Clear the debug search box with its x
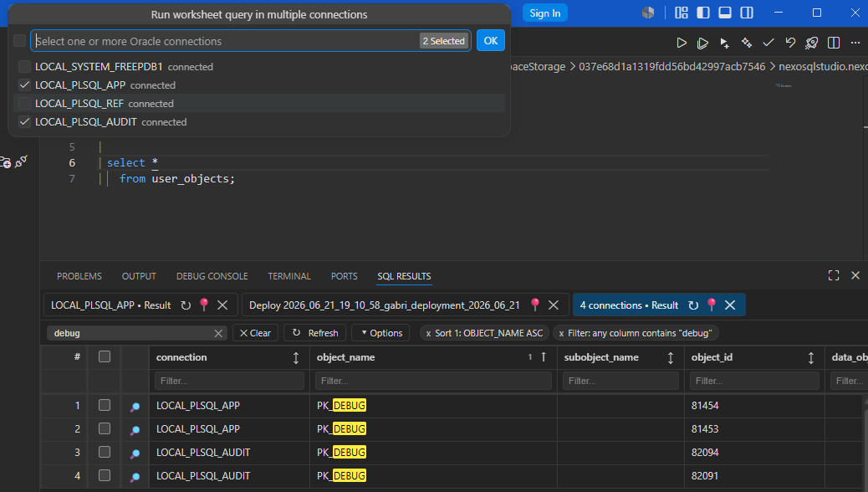868x492 pixels. (x=218, y=333)
